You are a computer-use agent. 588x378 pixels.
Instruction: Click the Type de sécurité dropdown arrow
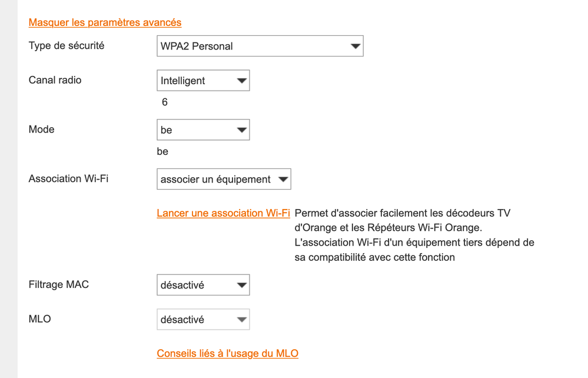click(355, 47)
